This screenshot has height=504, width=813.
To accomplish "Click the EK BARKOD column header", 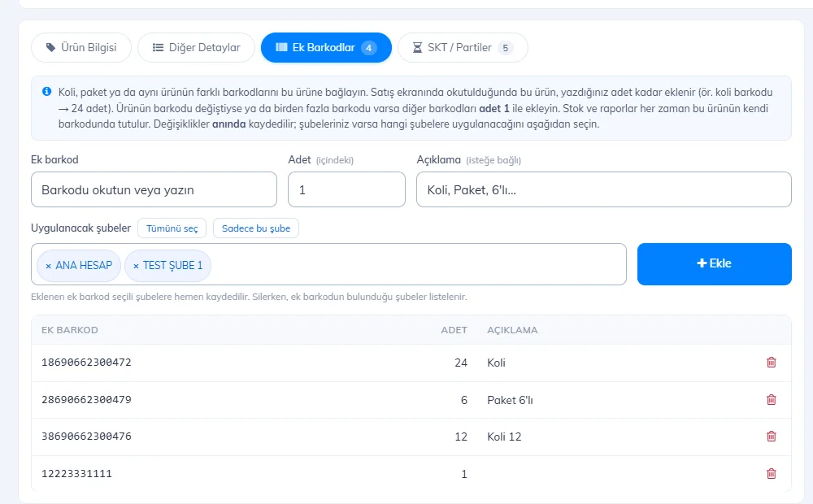I will pos(70,330).
